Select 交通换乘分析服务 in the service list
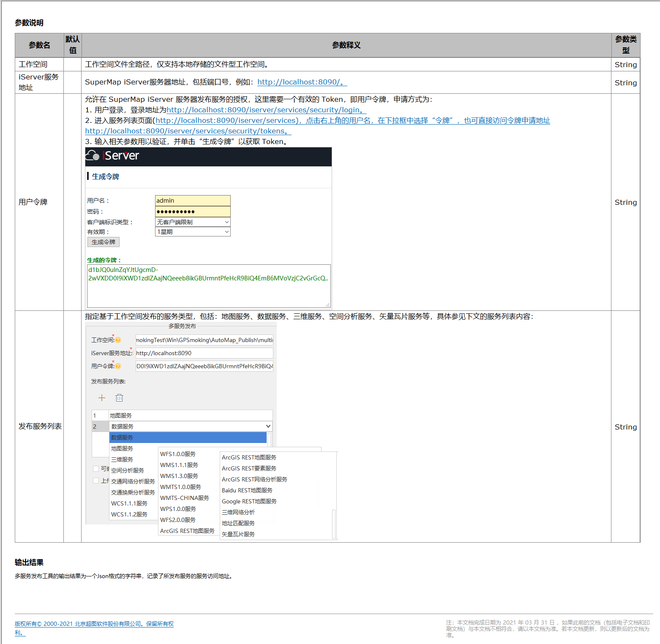 tap(133, 492)
